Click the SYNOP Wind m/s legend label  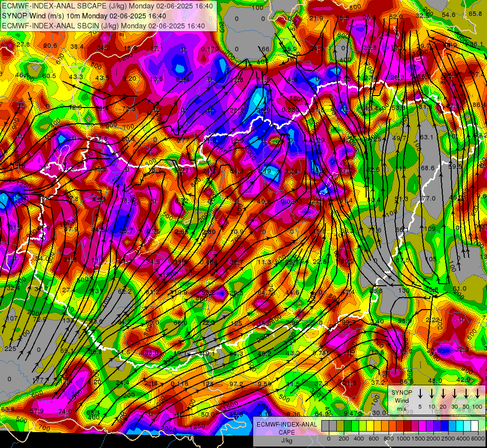[x=401, y=401]
